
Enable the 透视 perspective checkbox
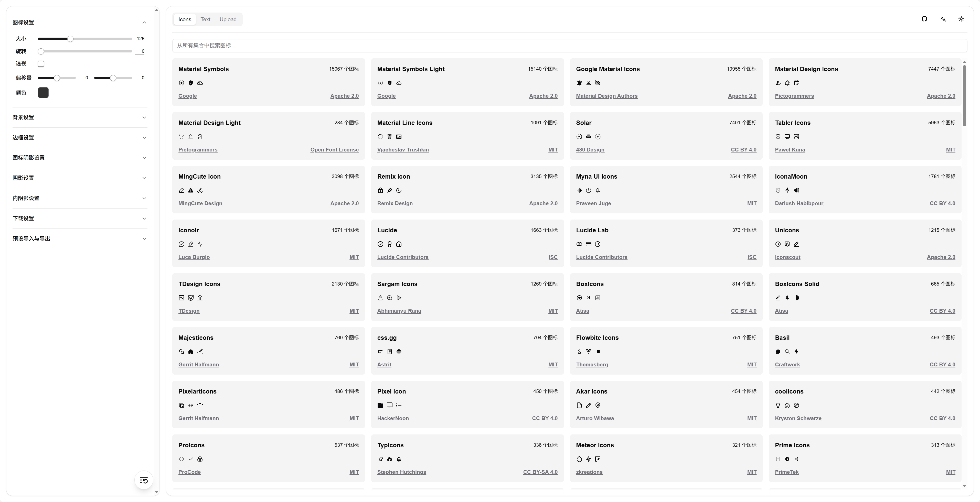tap(41, 63)
